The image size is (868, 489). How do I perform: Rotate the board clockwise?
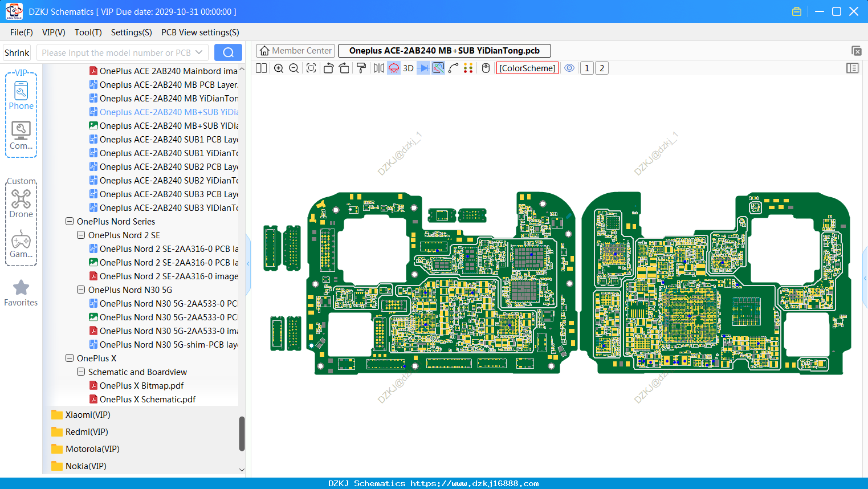point(344,68)
